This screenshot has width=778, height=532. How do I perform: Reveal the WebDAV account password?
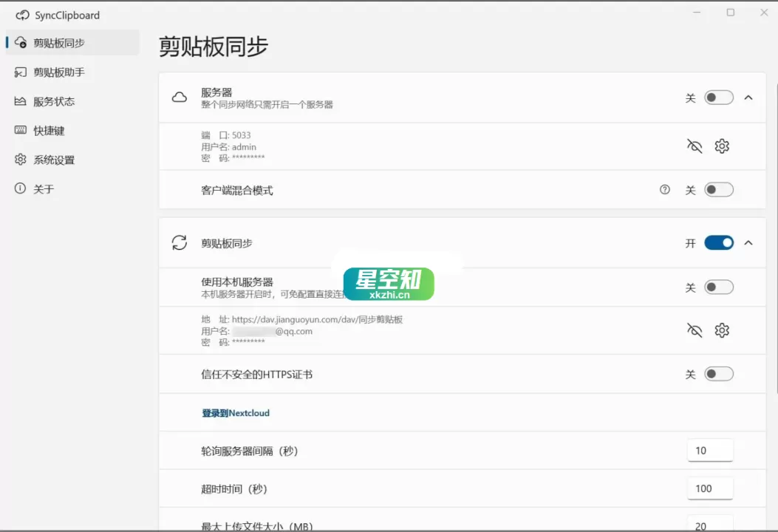tap(694, 330)
